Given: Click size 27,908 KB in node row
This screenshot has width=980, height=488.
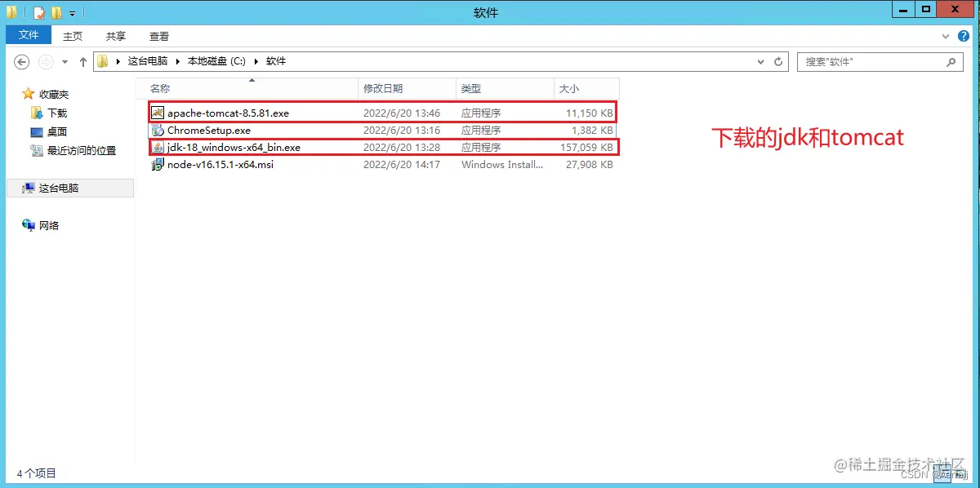Looking at the screenshot, I should pos(589,164).
